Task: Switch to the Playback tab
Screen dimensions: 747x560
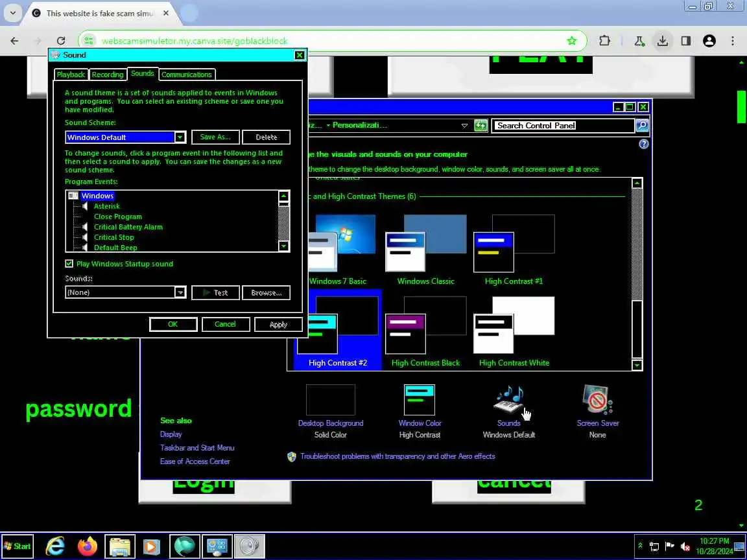Action: click(x=71, y=75)
